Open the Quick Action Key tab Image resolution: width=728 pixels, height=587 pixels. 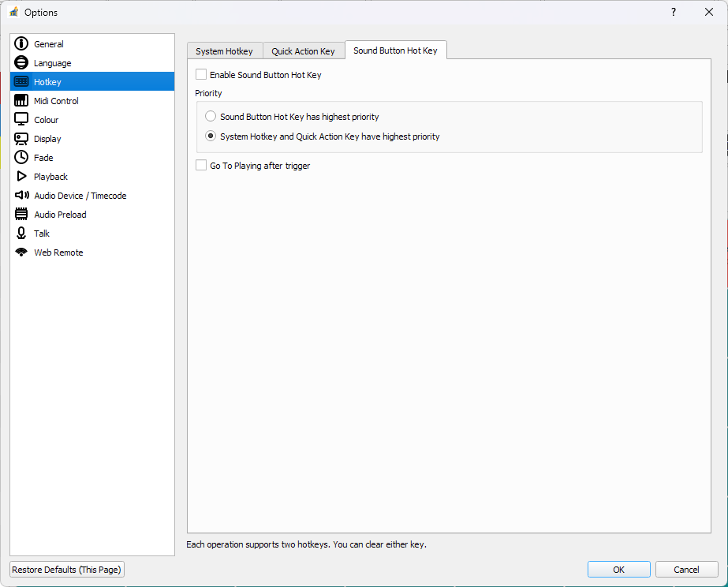tap(304, 50)
